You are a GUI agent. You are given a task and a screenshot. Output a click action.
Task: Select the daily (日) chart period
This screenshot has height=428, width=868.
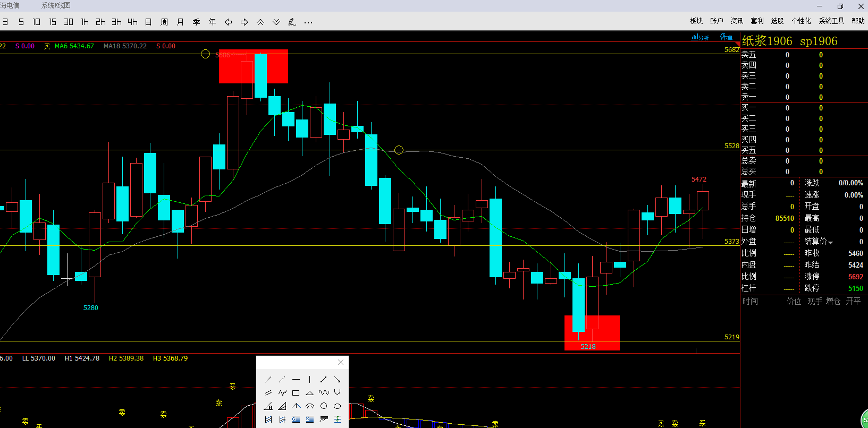tap(148, 22)
